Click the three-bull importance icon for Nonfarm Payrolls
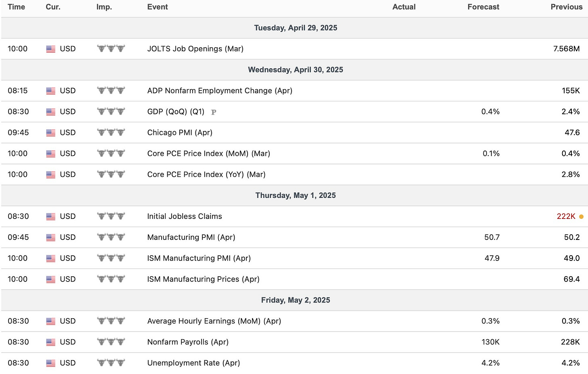This screenshot has width=588, height=374. coord(111,342)
